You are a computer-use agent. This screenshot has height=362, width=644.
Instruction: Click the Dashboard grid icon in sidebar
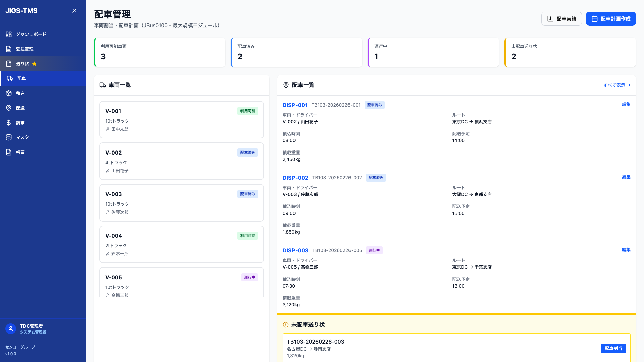click(9, 34)
